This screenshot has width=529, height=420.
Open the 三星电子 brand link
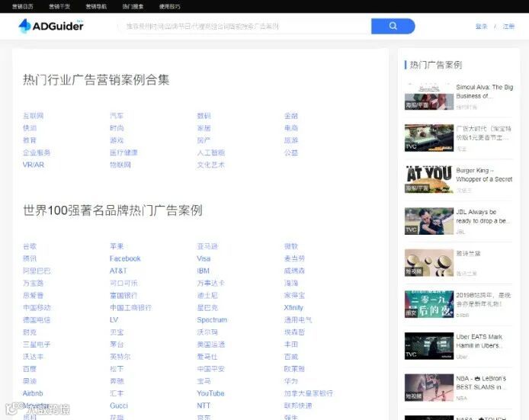point(37,344)
